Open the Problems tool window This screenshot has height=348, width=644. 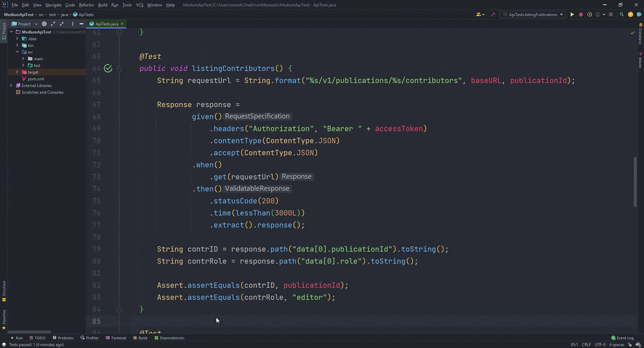(x=63, y=338)
